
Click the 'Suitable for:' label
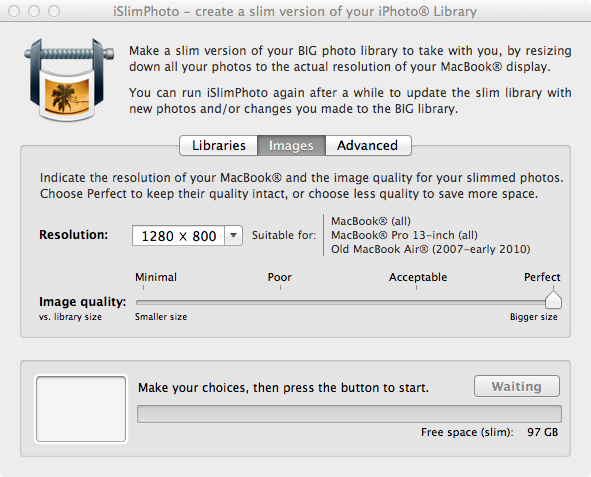pyautogui.click(x=284, y=235)
